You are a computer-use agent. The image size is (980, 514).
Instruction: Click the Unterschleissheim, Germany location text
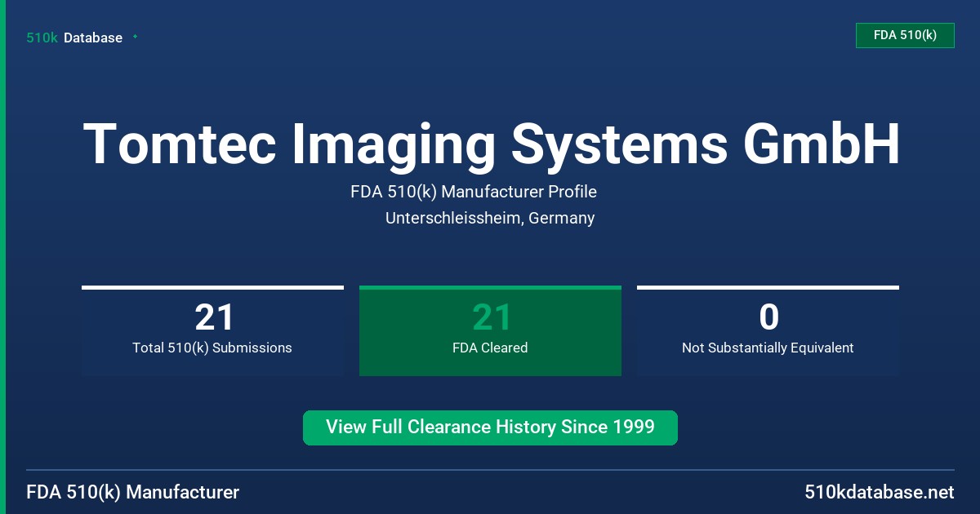pyautogui.click(x=490, y=218)
